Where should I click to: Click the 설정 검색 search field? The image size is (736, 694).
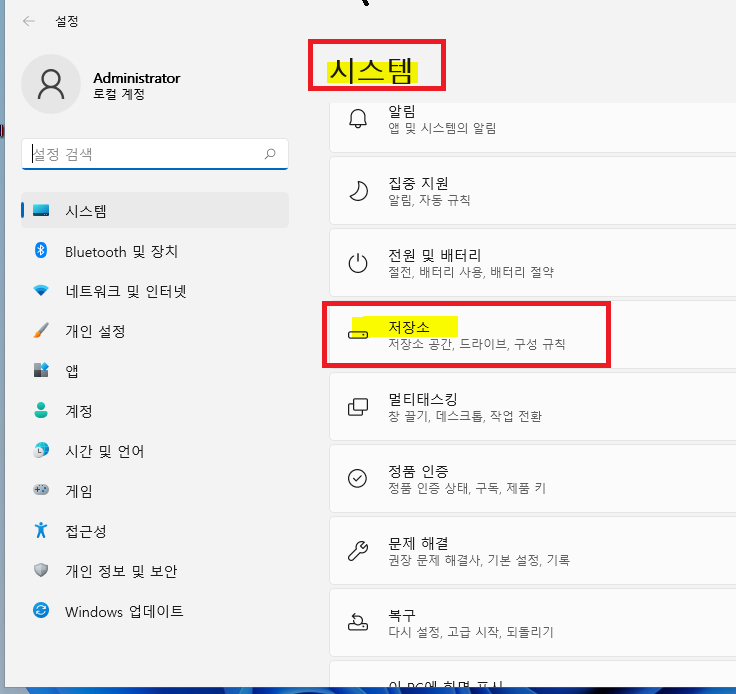coord(154,154)
